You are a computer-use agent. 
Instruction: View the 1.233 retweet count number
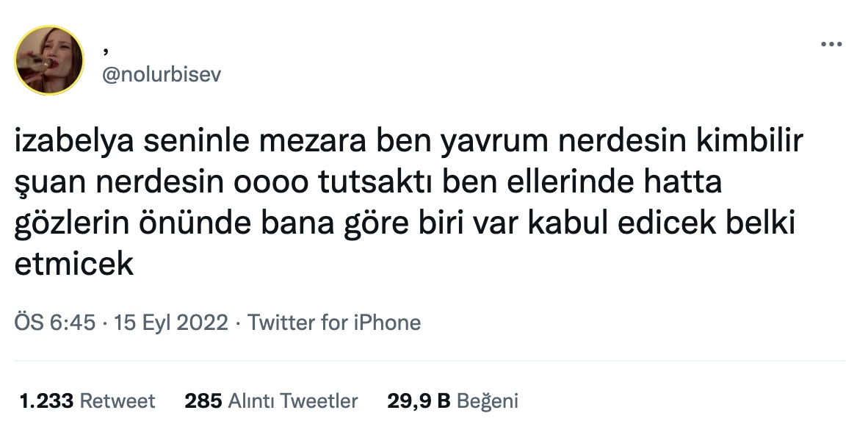[x=46, y=400]
